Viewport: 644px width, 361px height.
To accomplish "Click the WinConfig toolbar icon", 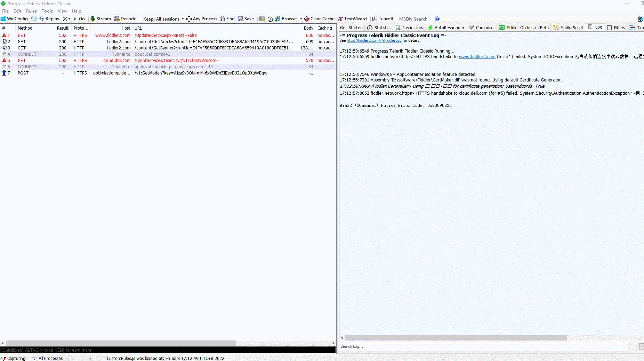I will (3, 19).
